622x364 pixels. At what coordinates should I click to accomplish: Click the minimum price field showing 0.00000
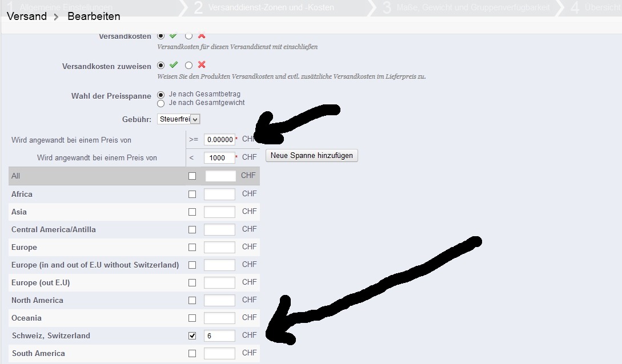point(219,139)
